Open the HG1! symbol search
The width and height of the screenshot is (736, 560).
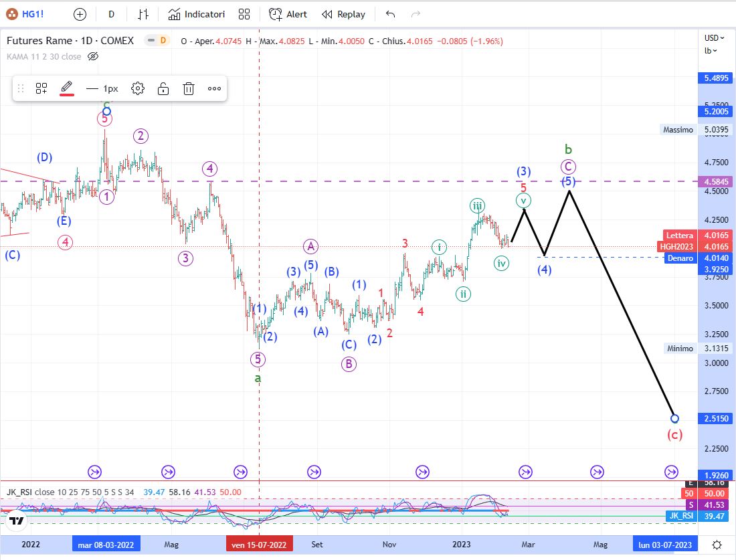tap(25, 14)
